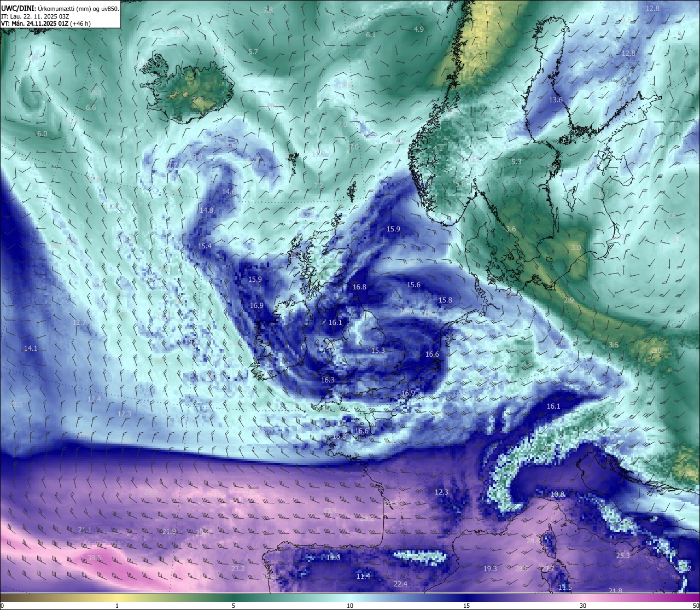Click the 15.8 value on the map
Screen dimensions: 700x610
(445, 300)
